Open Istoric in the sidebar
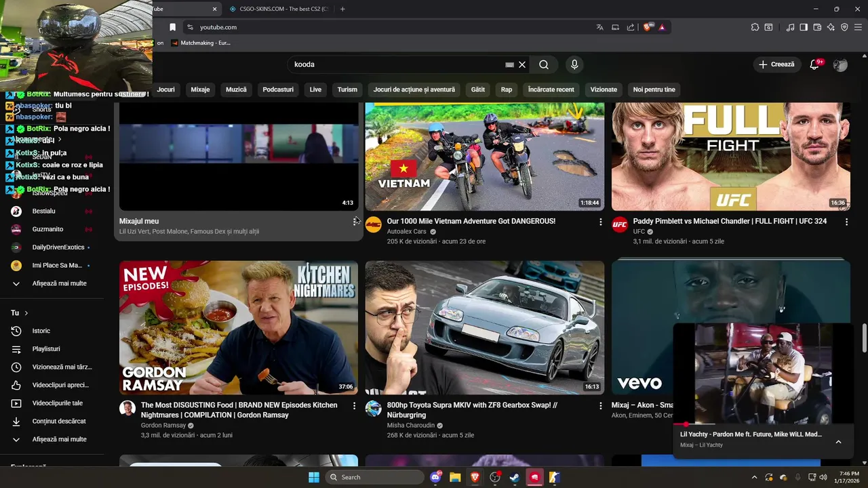The height and width of the screenshot is (488, 868). pyautogui.click(x=52, y=331)
